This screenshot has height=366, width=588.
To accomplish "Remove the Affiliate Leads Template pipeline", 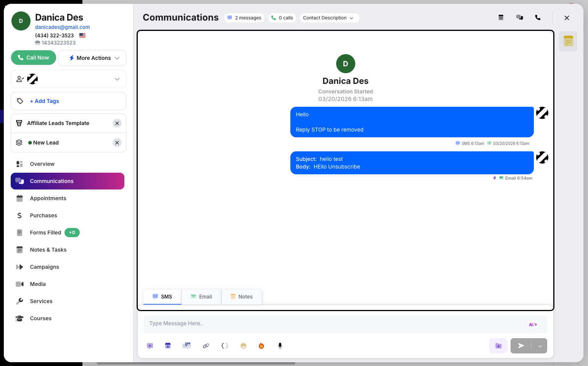I will [117, 123].
